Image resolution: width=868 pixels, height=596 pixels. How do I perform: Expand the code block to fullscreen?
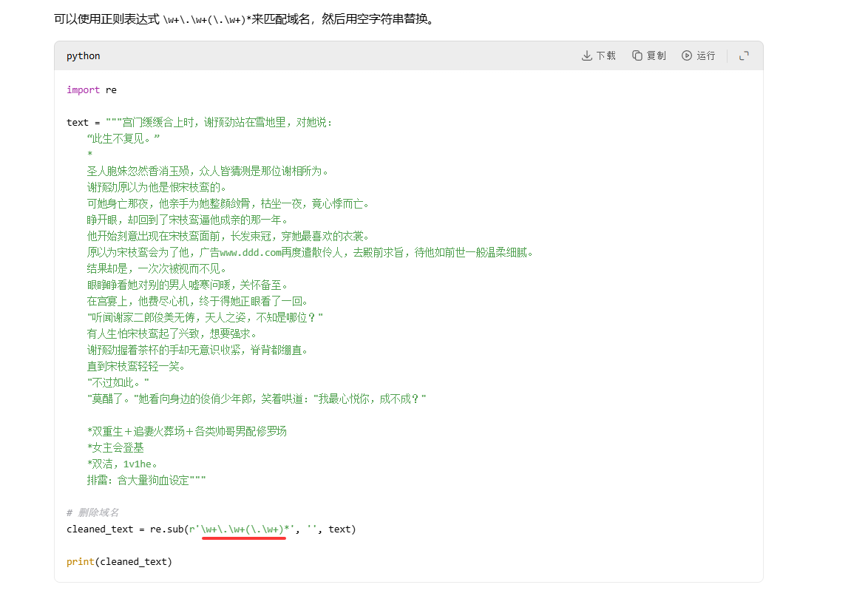(744, 55)
